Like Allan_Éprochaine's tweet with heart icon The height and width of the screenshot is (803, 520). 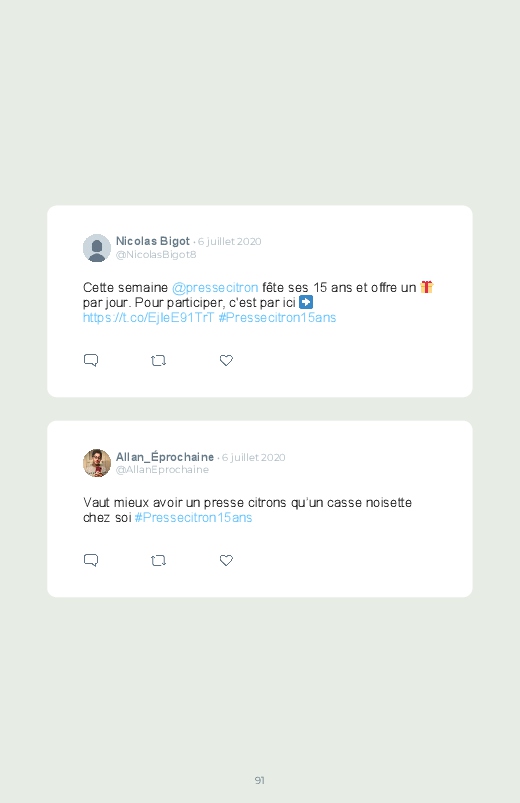pyautogui.click(x=226, y=560)
